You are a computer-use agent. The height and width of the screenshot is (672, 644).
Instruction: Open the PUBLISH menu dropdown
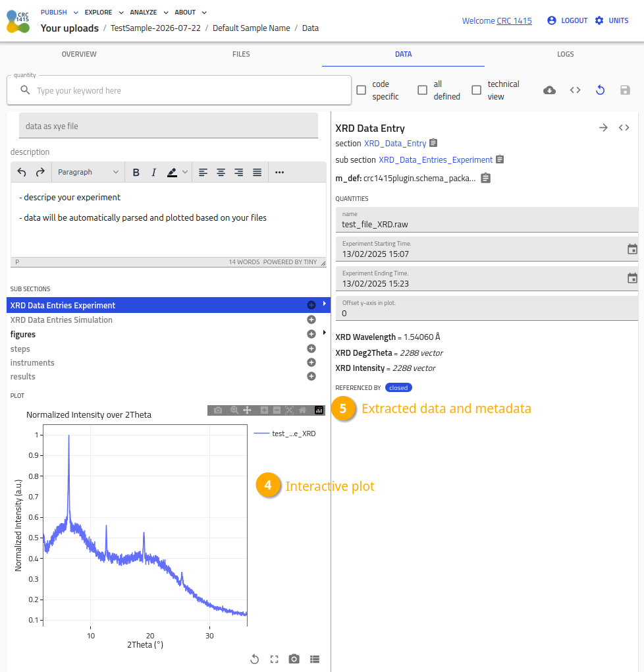tap(59, 13)
